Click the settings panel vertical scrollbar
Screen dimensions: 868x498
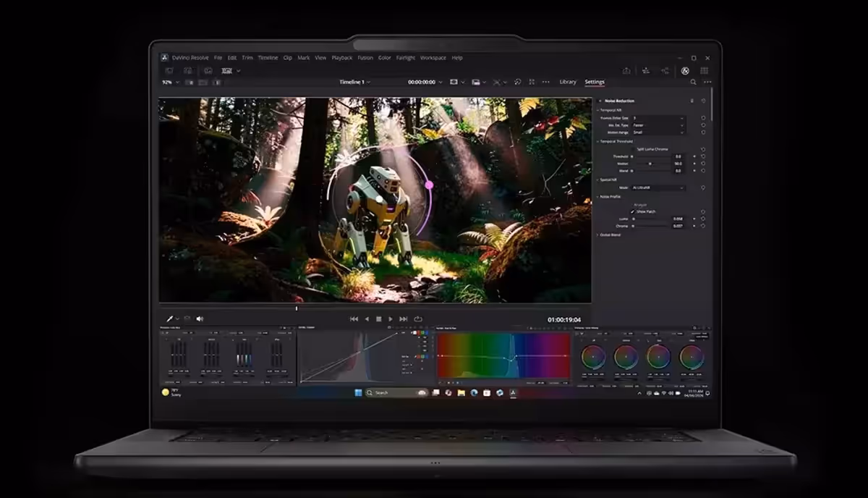pos(712,105)
